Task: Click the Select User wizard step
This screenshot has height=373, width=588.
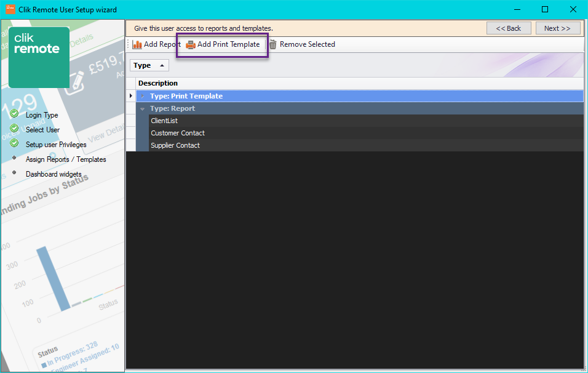Action: [x=42, y=129]
